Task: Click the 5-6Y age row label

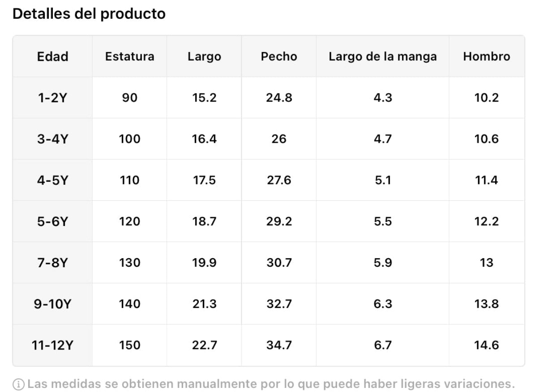Action: 53,222
